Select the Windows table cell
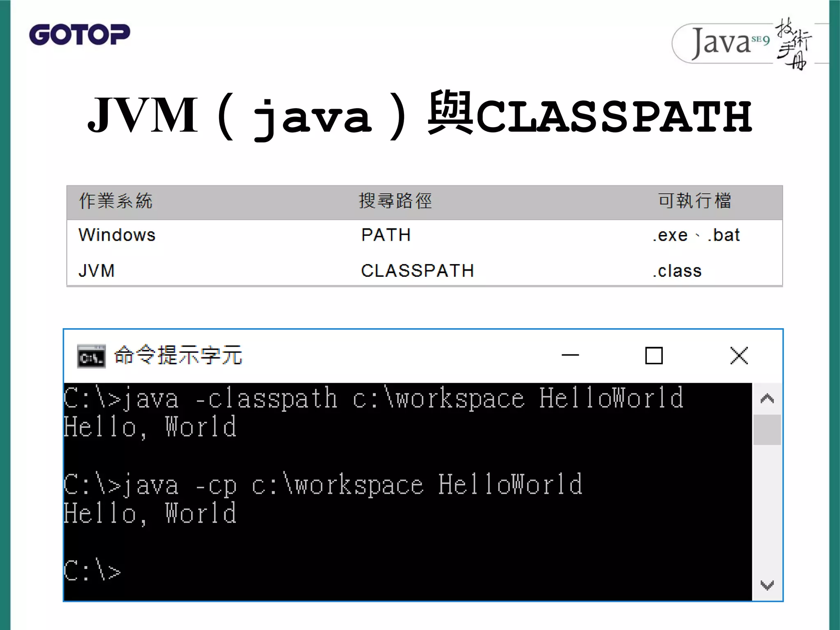840x630 pixels. [x=117, y=235]
